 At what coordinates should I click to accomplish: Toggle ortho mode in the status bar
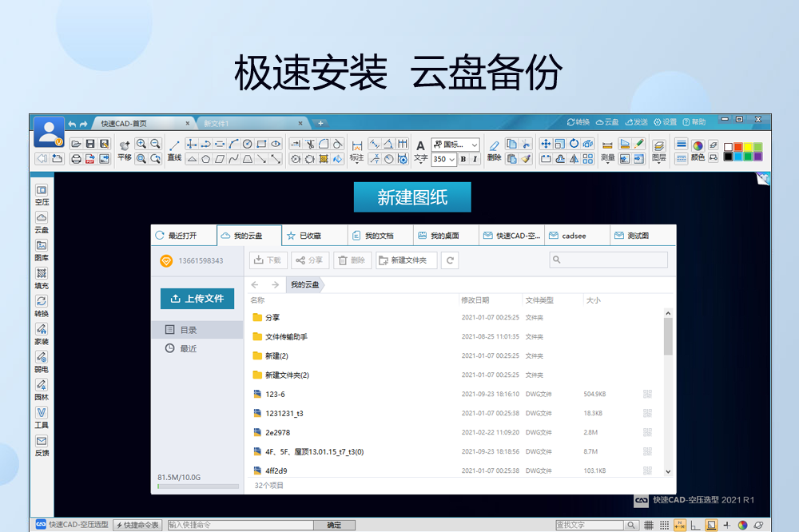coord(696,525)
